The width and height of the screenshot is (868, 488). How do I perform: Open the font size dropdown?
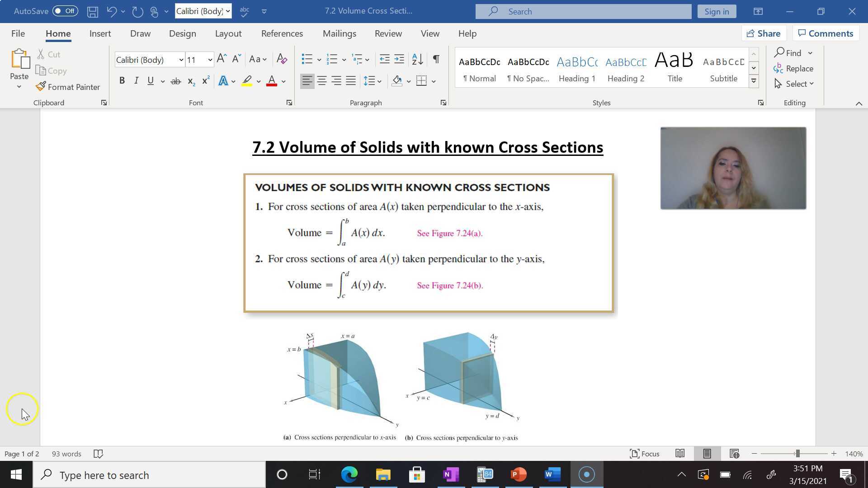point(210,59)
